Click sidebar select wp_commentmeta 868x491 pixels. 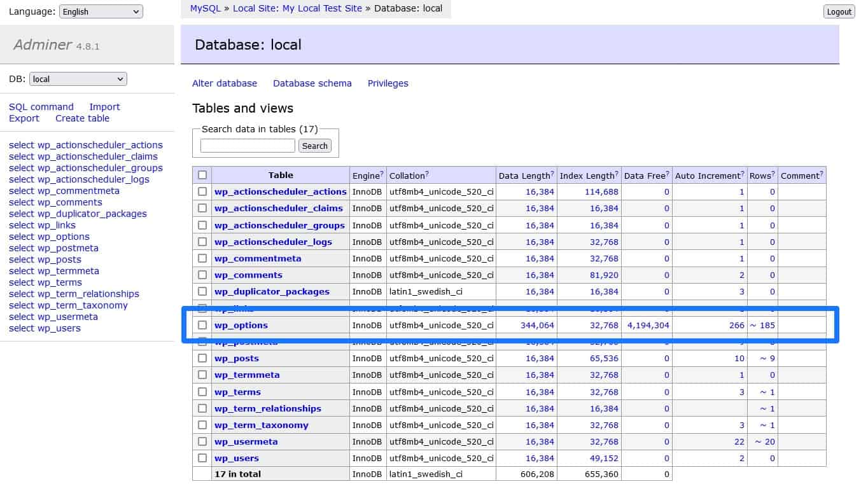(64, 191)
